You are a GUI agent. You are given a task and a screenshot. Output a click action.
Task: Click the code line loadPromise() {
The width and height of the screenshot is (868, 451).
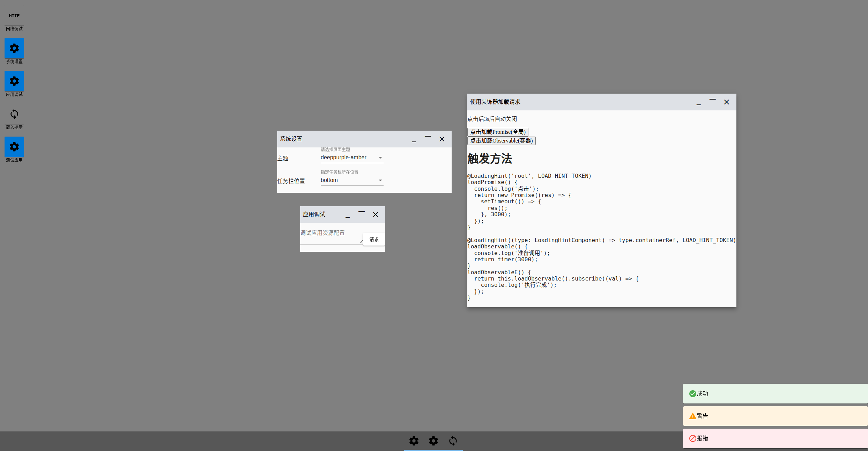point(492,182)
